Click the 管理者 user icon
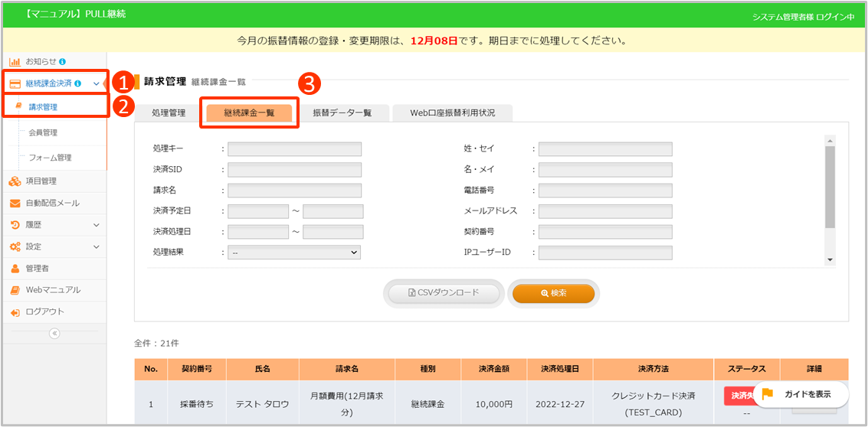The width and height of the screenshot is (868, 427). point(15,269)
